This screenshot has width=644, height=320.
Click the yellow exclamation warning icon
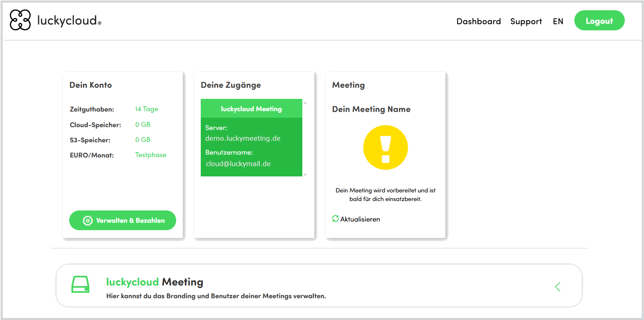[385, 147]
